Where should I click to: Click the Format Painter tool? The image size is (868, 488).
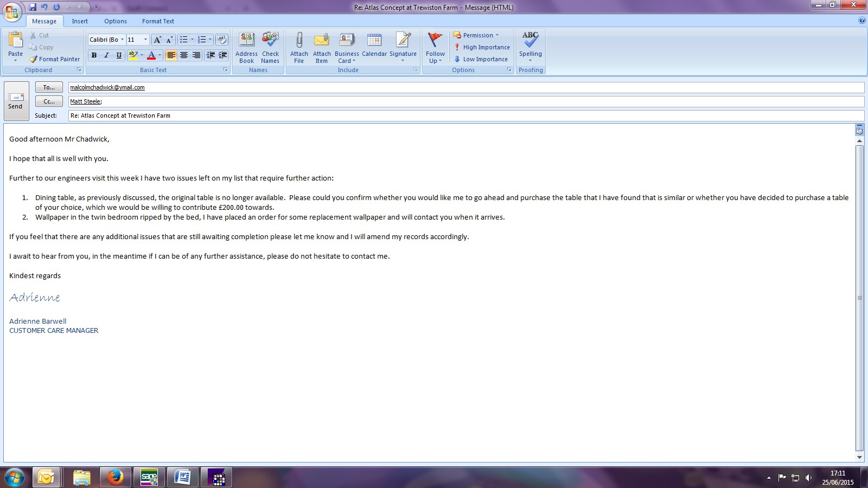[54, 59]
